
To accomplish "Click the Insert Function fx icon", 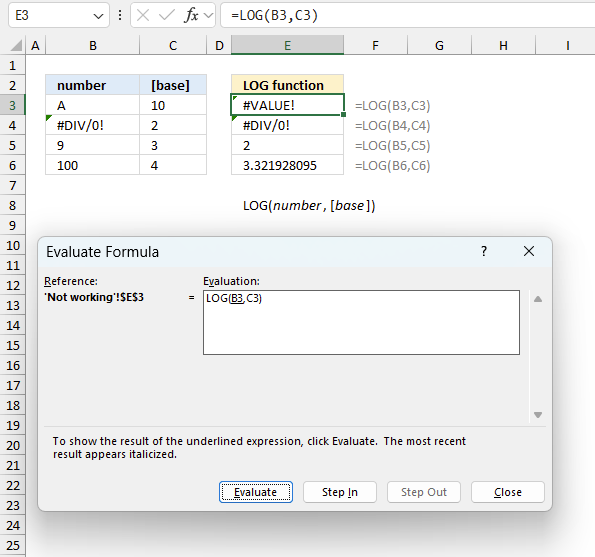I will 192,16.
